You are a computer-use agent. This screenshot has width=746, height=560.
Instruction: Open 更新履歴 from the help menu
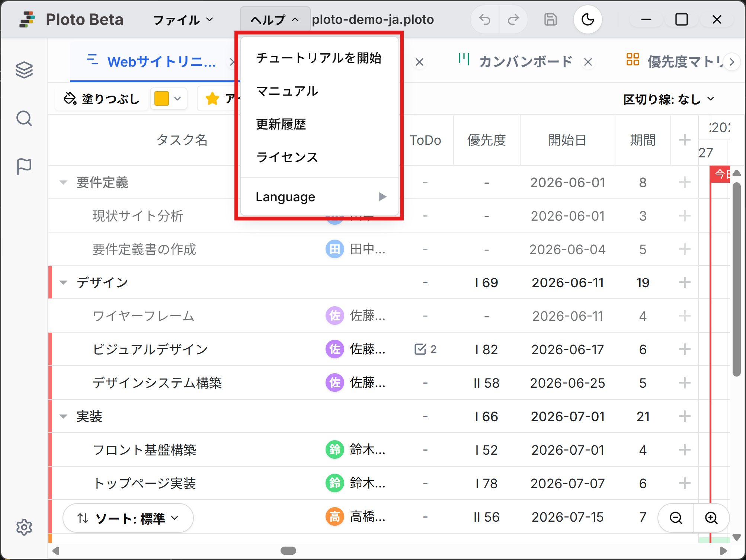pos(319,124)
